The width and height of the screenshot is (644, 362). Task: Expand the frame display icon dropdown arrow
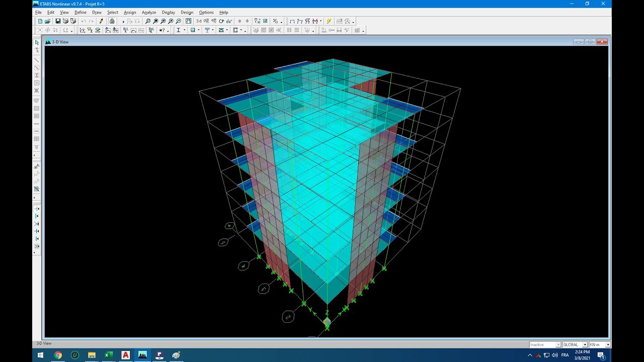320,21
